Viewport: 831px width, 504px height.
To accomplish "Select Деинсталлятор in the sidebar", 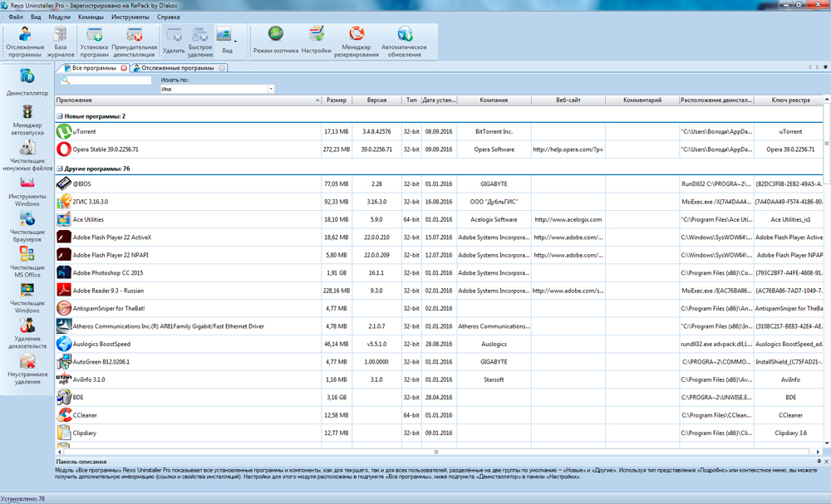I will 27,82.
